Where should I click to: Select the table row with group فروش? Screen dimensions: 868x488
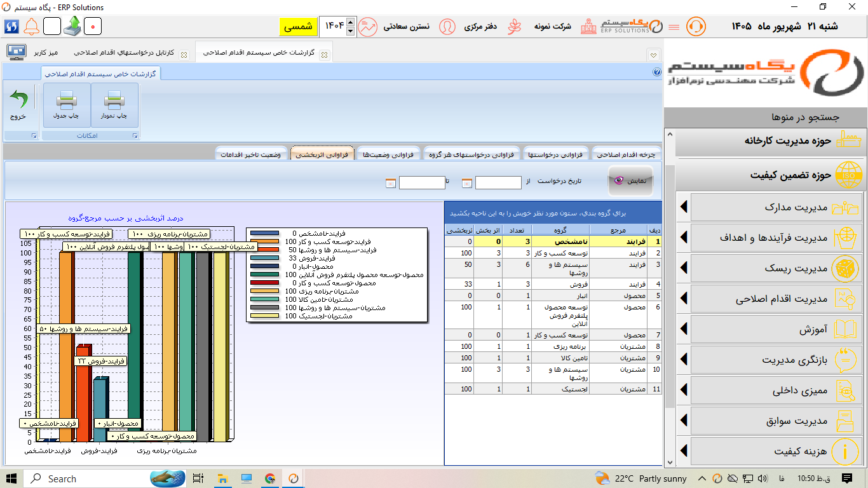553,284
